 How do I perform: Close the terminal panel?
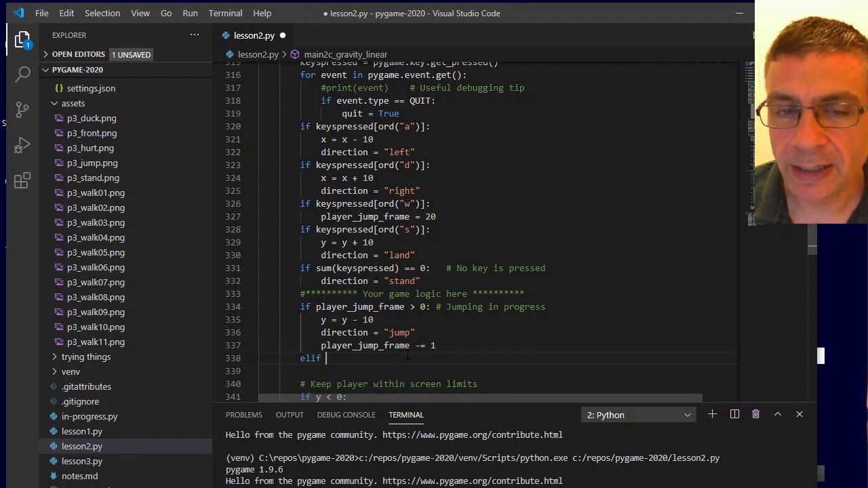[x=800, y=414]
